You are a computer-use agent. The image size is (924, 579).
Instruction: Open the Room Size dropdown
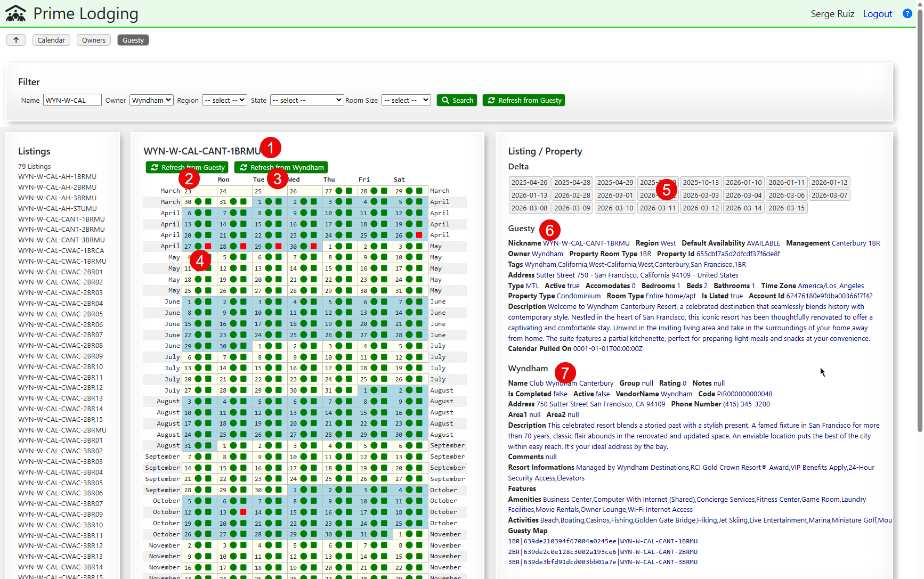pos(406,100)
